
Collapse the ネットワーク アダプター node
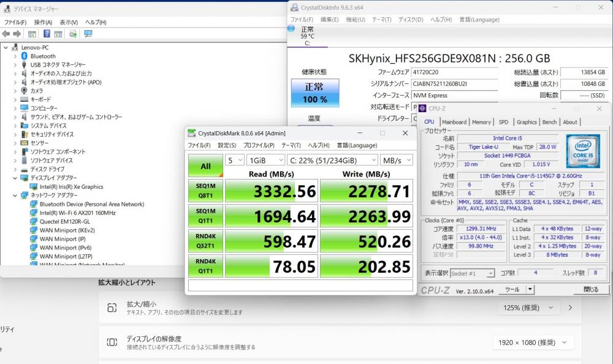pos(15,195)
